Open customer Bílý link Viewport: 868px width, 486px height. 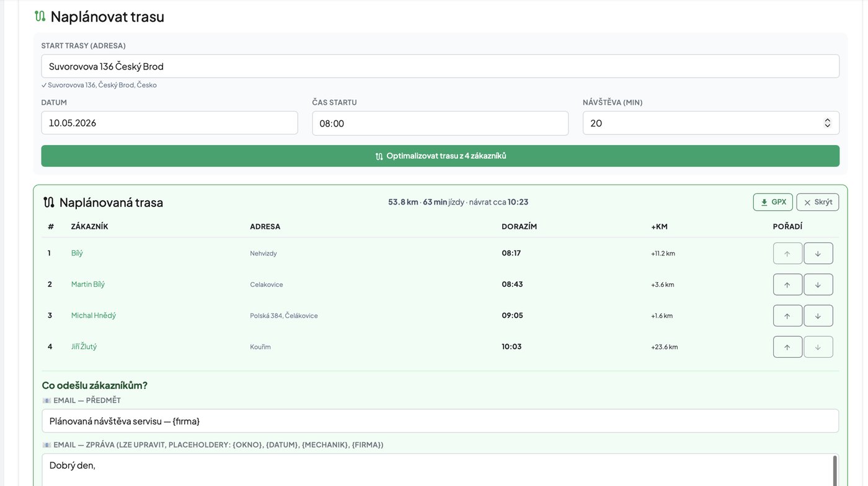point(77,253)
